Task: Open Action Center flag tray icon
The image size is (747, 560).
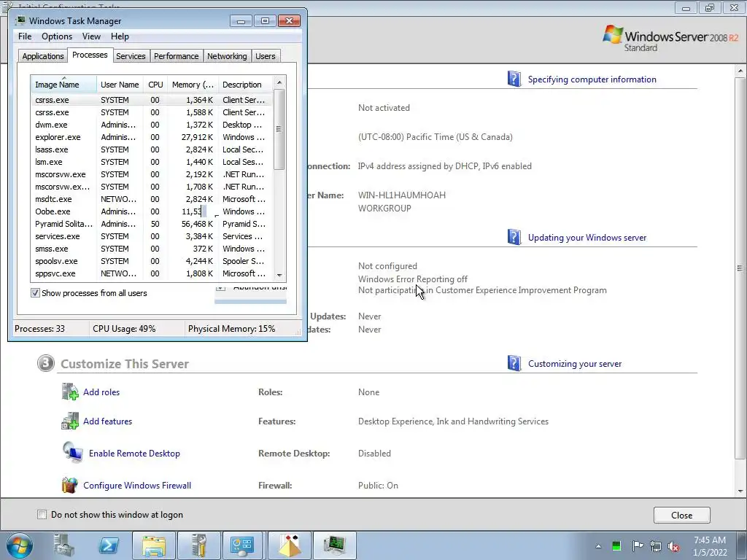Action: coord(638,545)
